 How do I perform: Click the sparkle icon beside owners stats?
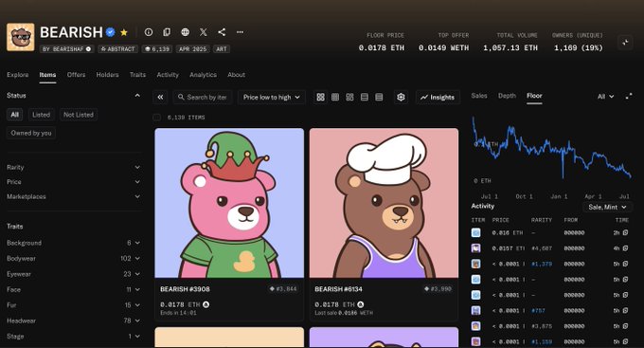pyautogui.click(x=625, y=43)
